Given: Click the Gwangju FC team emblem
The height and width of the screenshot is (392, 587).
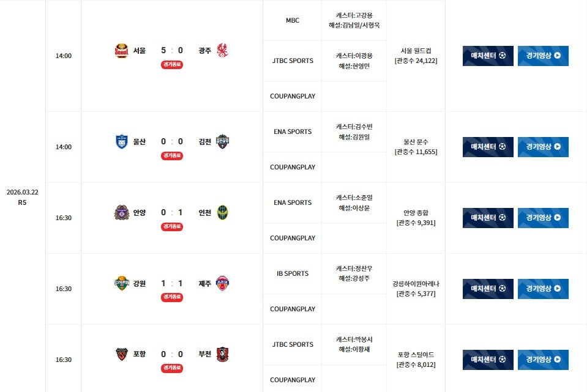Looking at the screenshot, I should click(222, 51).
